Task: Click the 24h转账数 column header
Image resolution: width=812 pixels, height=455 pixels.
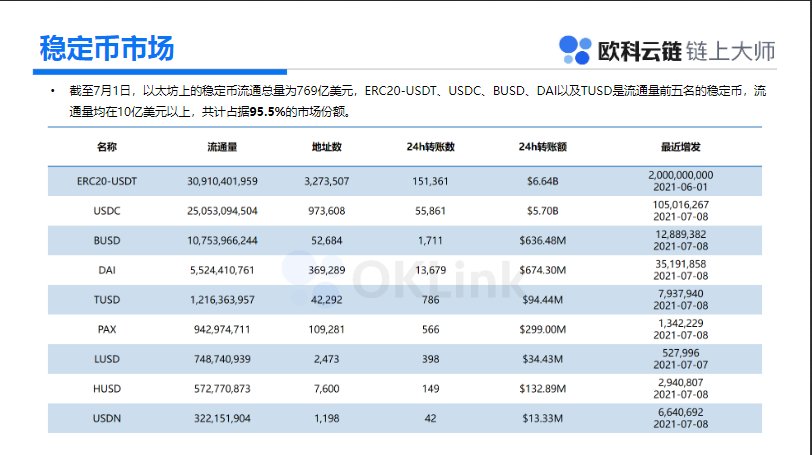Action: tap(430, 147)
